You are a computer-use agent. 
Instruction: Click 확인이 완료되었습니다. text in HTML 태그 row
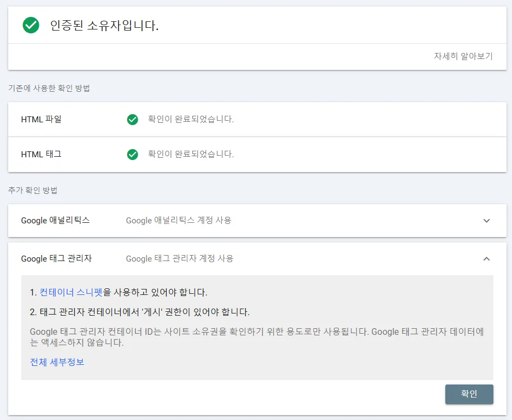click(x=191, y=154)
